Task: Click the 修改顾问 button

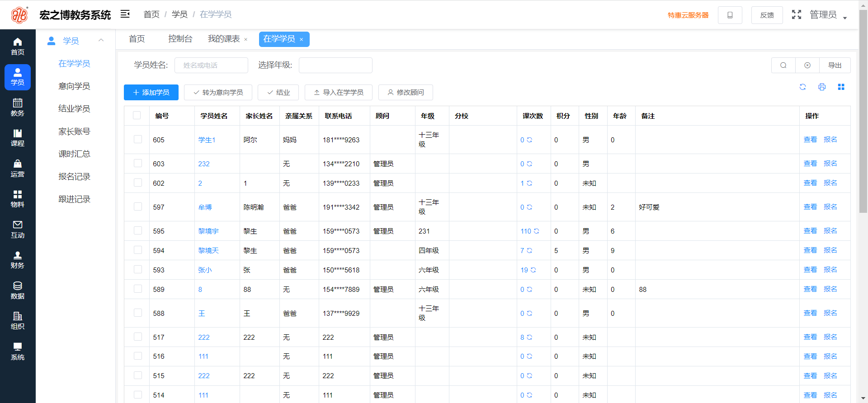Action: coord(406,92)
